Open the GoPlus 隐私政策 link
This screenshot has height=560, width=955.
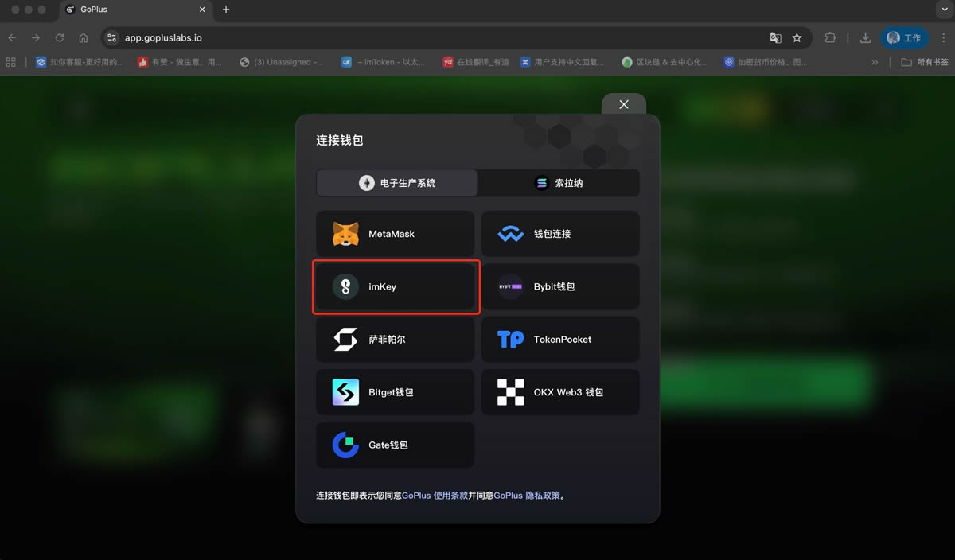pos(527,496)
